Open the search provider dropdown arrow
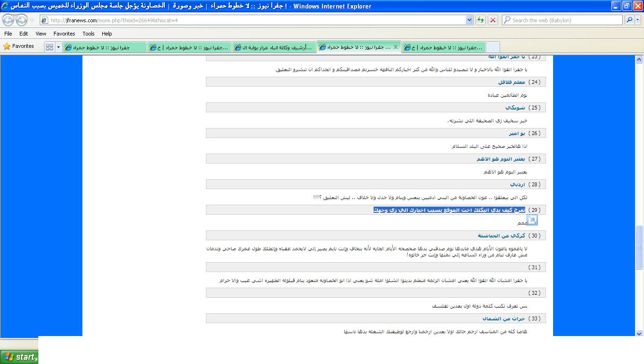This screenshot has height=364, width=644. [x=637, y=20]
